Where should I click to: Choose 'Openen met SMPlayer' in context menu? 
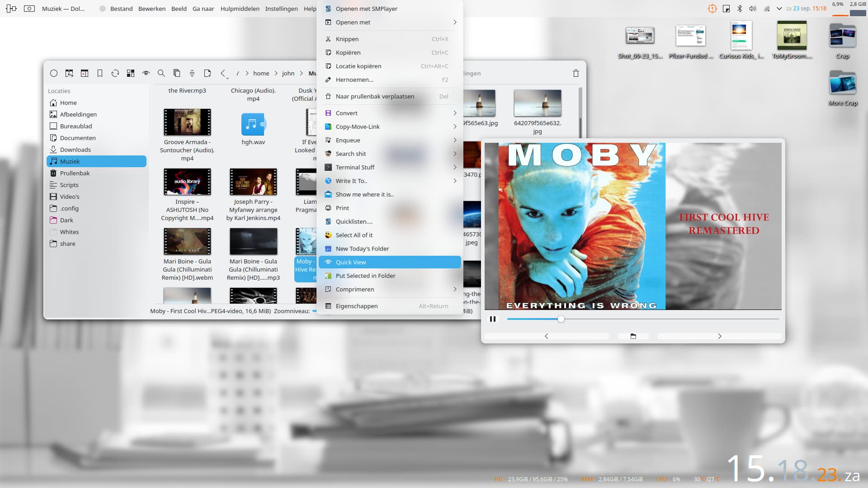pos(390,9)
